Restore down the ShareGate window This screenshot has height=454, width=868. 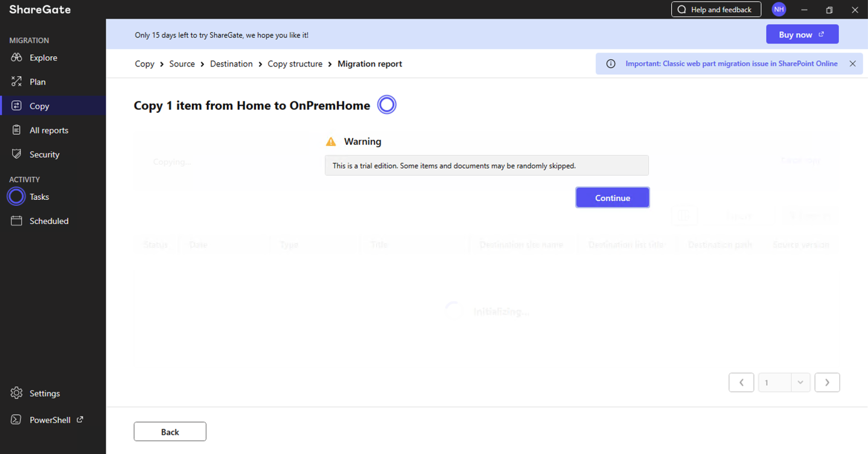click(x=829, y=10)
